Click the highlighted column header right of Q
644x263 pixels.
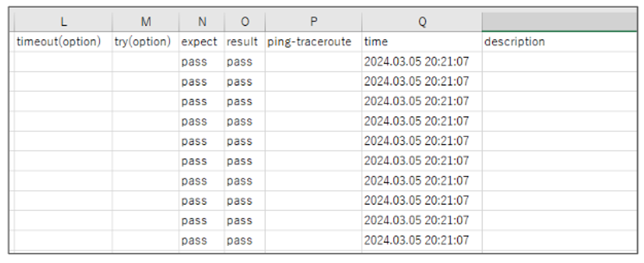pyautogui.click(x=560, y=22)
